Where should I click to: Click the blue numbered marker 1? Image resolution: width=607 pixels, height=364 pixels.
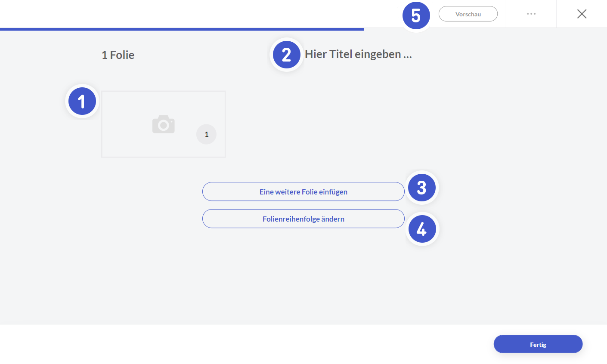[x=82, y=102]
